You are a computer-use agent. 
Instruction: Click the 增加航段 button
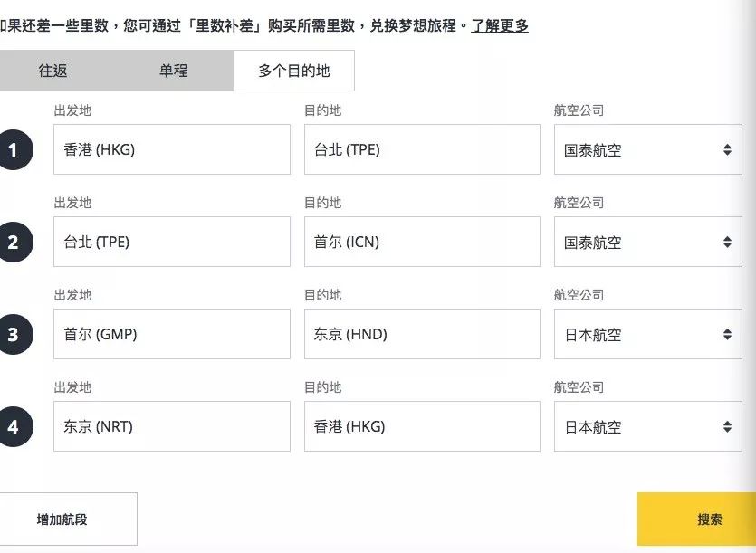(x=62, y=520)
